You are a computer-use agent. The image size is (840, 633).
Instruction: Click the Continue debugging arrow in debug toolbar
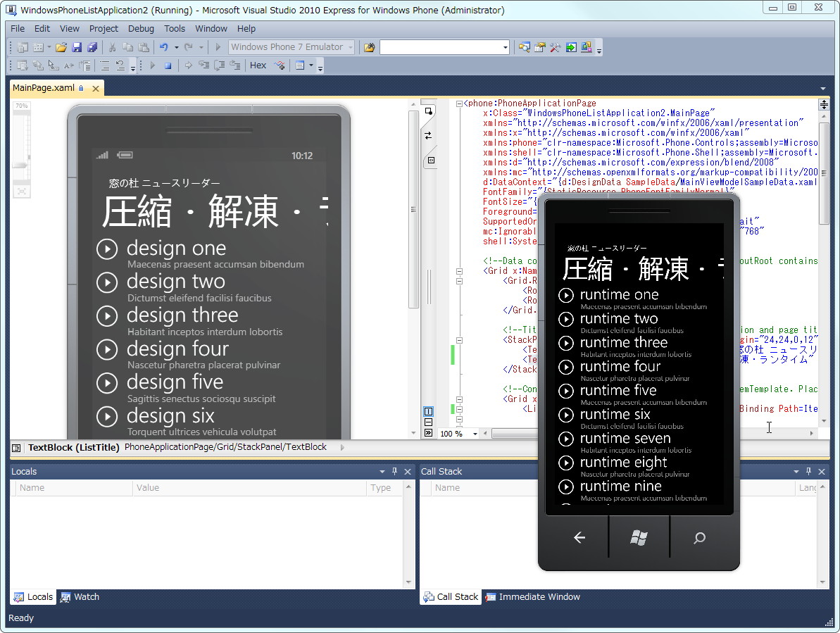pyautogui.click(x=152, y=65)
